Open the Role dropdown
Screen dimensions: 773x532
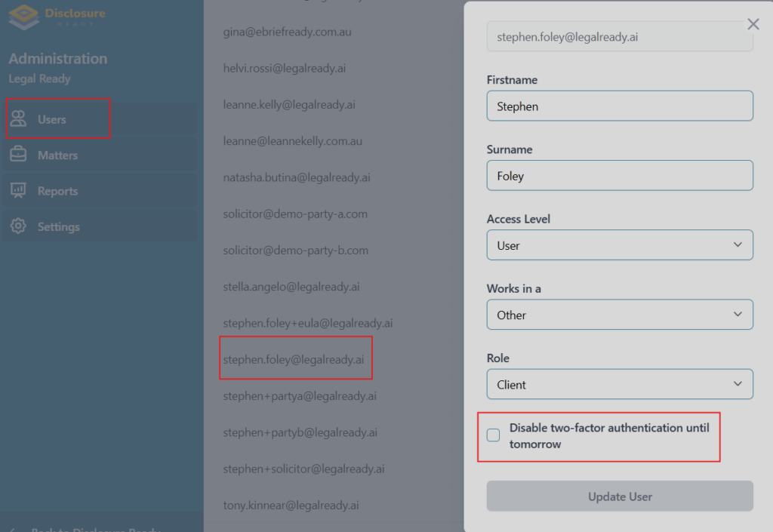click(x=620, y=384)
